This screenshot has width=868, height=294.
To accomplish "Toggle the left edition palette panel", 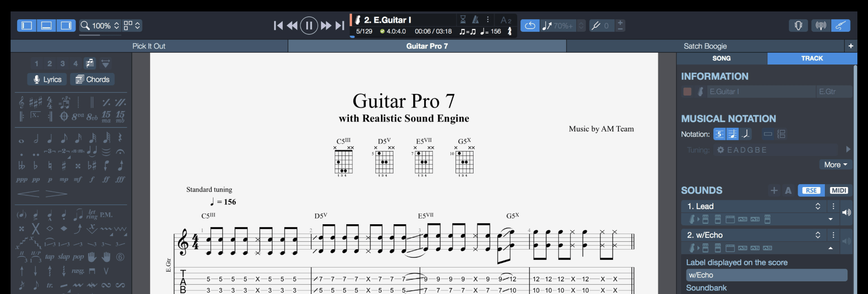I will 27,26.
